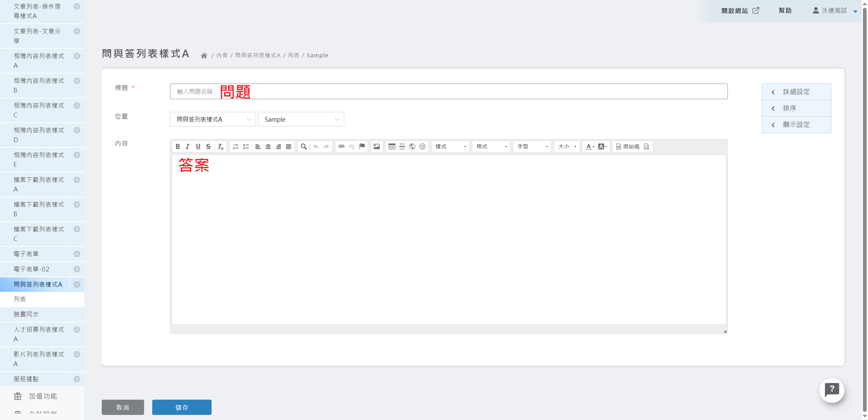Toggle strikethrough text formatting
This screenshot has height=420, width=868.
click(208, 146)
